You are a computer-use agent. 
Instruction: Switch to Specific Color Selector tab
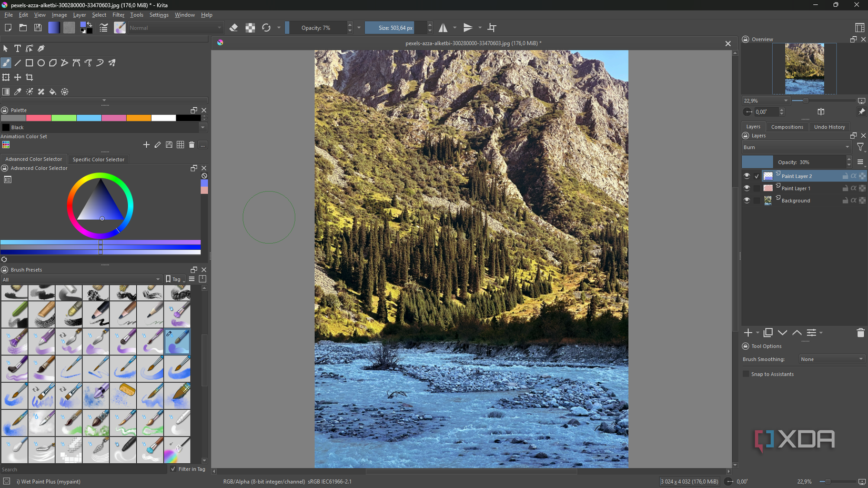tap(98, 159)
